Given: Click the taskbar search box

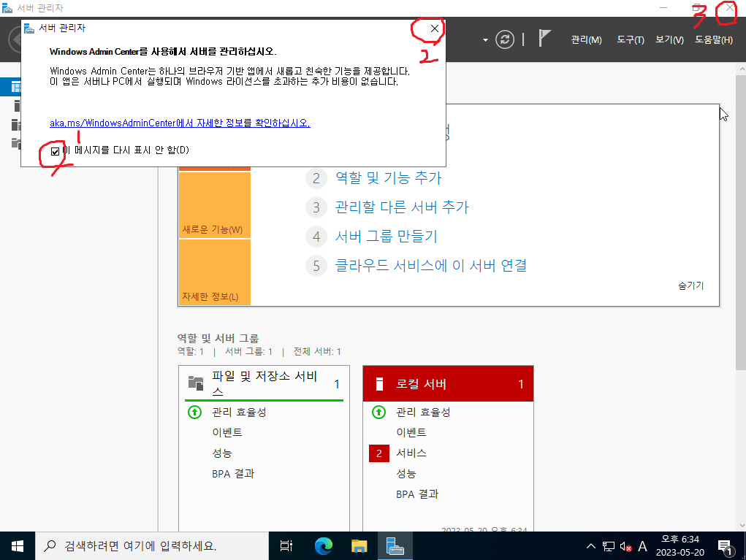Looking at the screenshot, I should tap(152, 546).
